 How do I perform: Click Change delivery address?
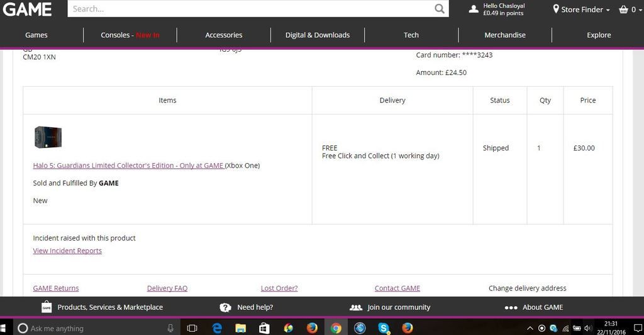click(528, 288)
